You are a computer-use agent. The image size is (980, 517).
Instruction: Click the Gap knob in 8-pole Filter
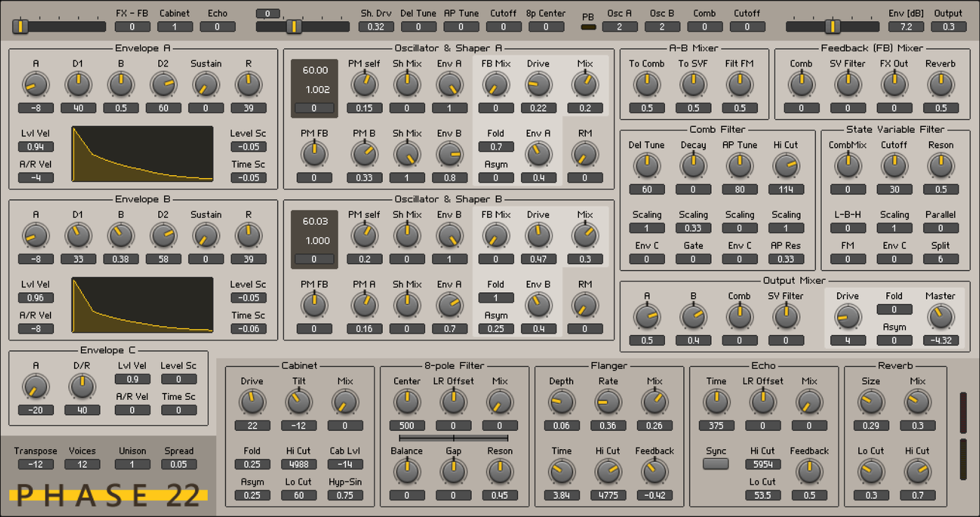pyautogui.click(x=453, y=471)
